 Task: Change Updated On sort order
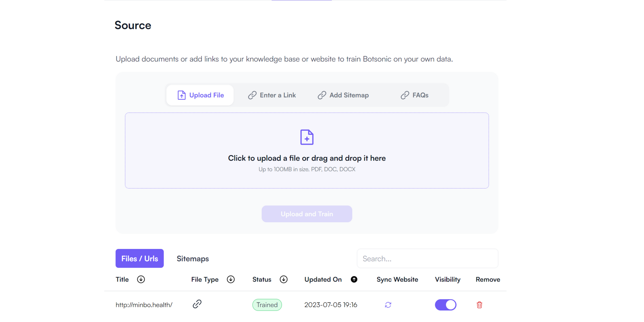coord(354,279)
